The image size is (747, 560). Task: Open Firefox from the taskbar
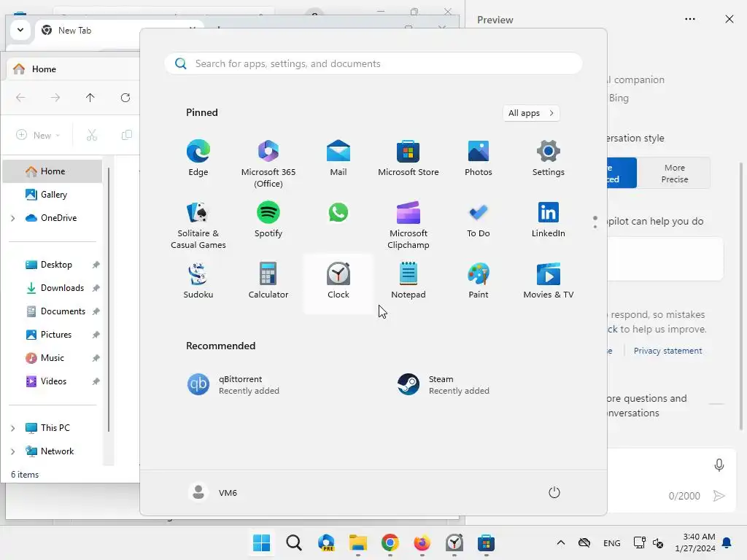422,542
